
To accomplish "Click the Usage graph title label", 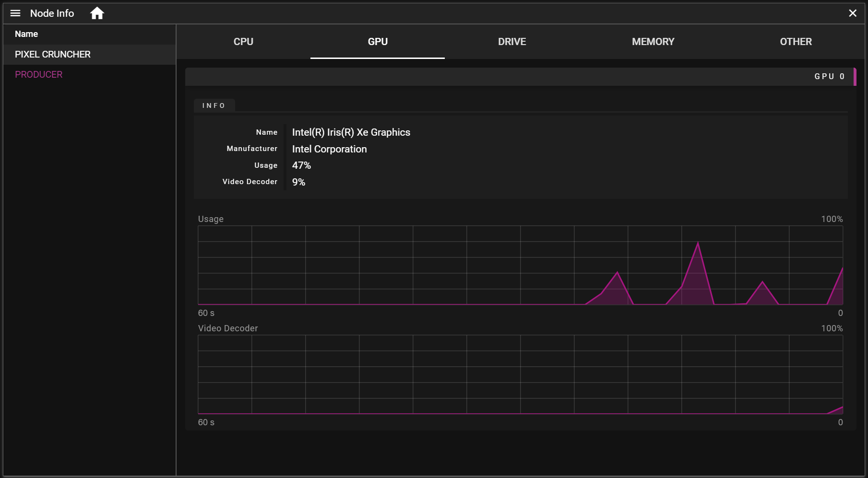I will pyautogui.click(x=211, y=219).
